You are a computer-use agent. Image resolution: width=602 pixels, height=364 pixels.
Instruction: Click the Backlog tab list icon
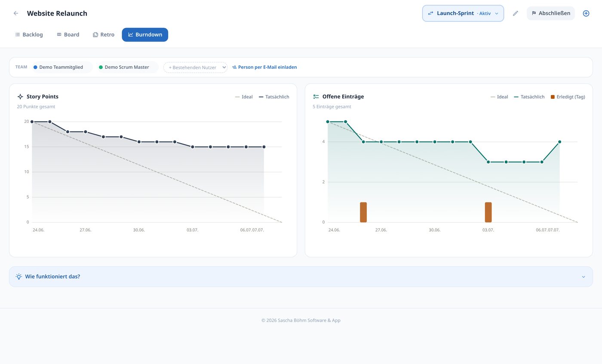[18, 35]
